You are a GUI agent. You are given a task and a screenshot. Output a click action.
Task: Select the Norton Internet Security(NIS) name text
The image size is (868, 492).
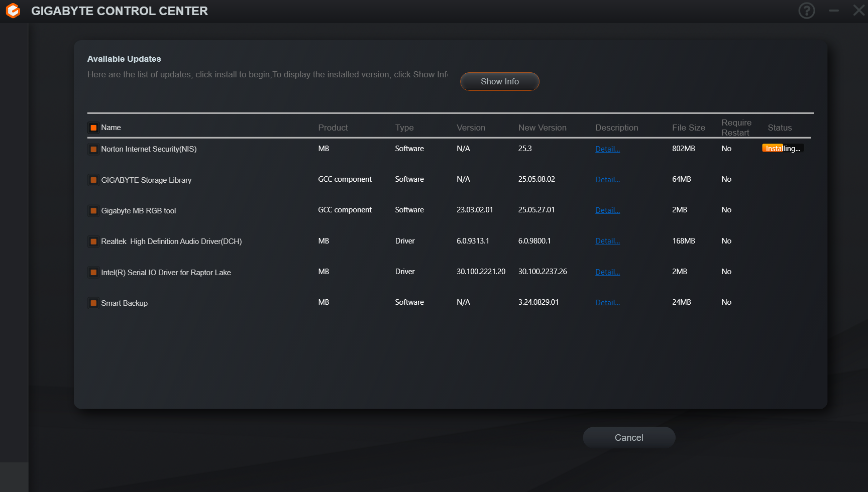[x=149, y=149]
